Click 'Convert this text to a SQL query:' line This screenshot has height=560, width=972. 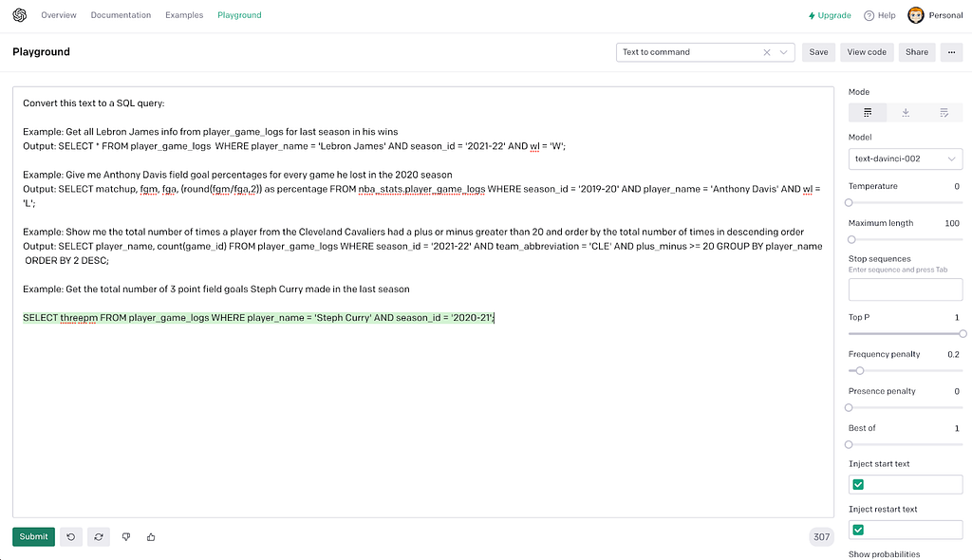(94, 103)
